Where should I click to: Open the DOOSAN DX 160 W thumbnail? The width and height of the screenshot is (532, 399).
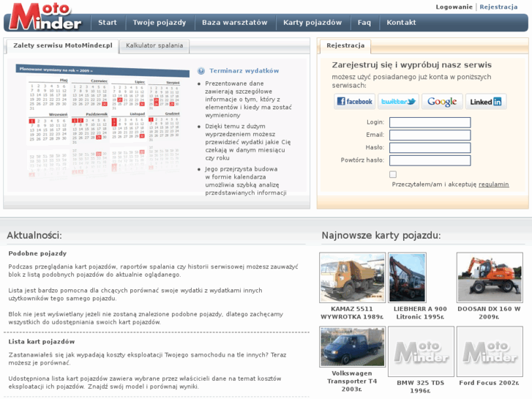point(490,277)
